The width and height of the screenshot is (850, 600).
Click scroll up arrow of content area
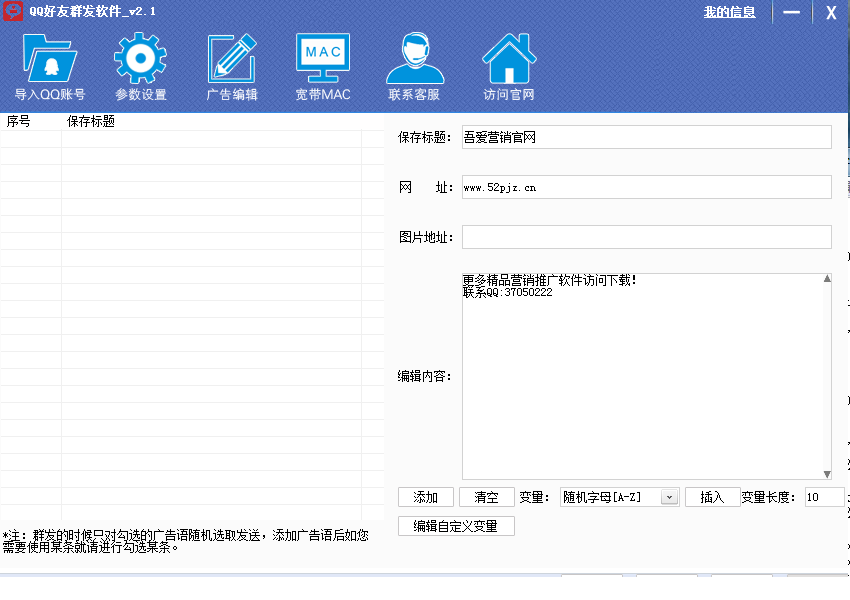coord(827,279)
